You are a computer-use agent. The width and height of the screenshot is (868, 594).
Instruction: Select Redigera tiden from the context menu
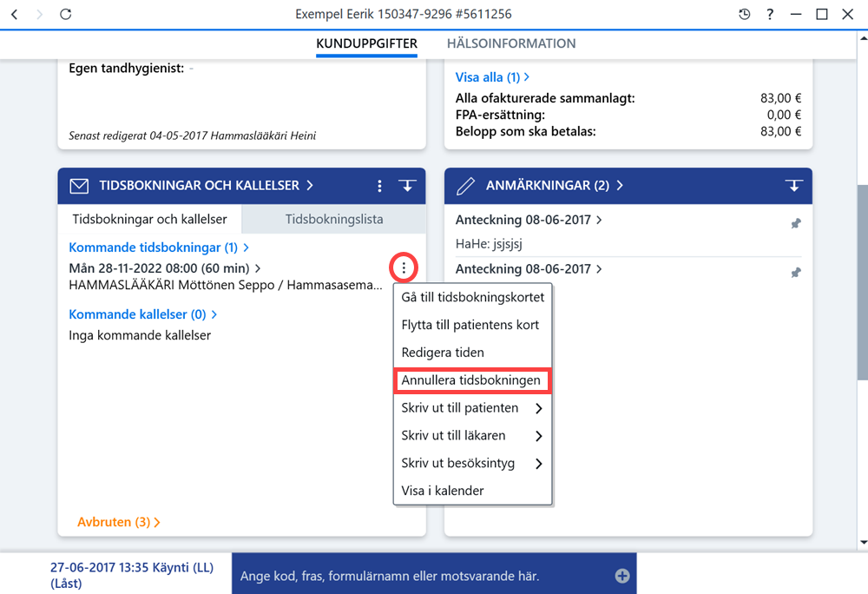point(473,353)
